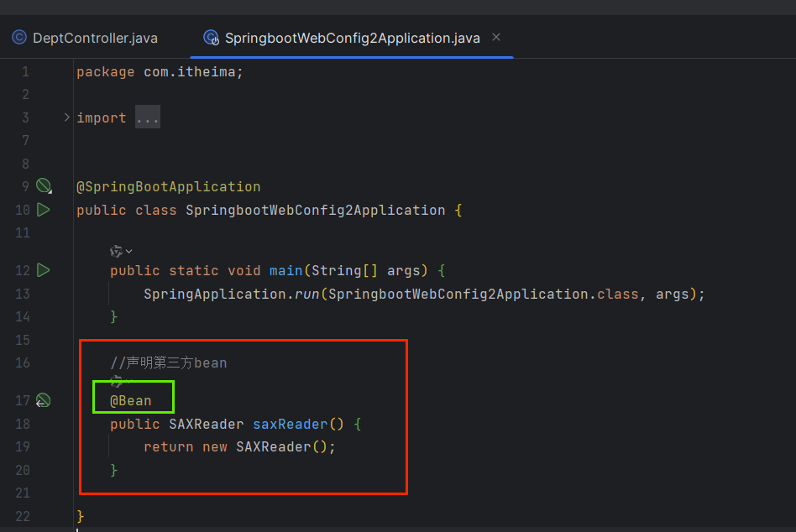Click the @Bean annotation text
The image size is (796, 532).
131,400
